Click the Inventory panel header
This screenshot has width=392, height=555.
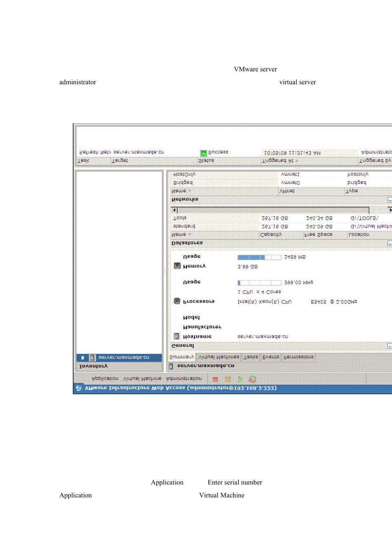(x=119, y=366)
